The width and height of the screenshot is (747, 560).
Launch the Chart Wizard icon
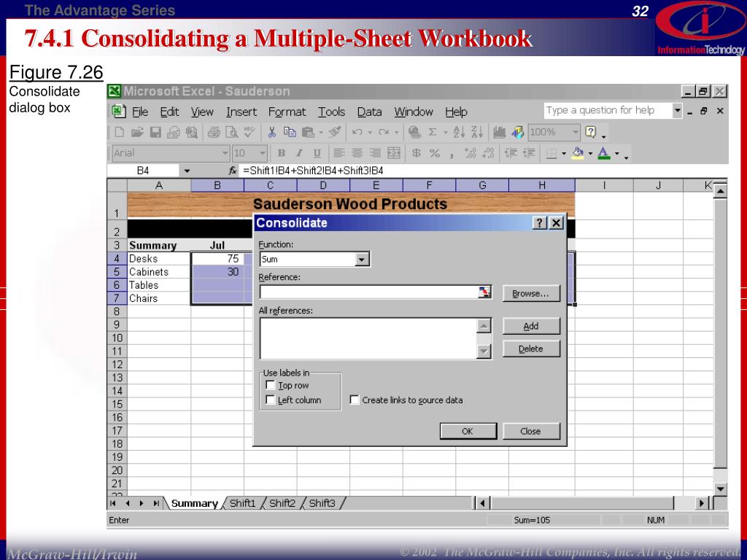[x=499, y=132]
